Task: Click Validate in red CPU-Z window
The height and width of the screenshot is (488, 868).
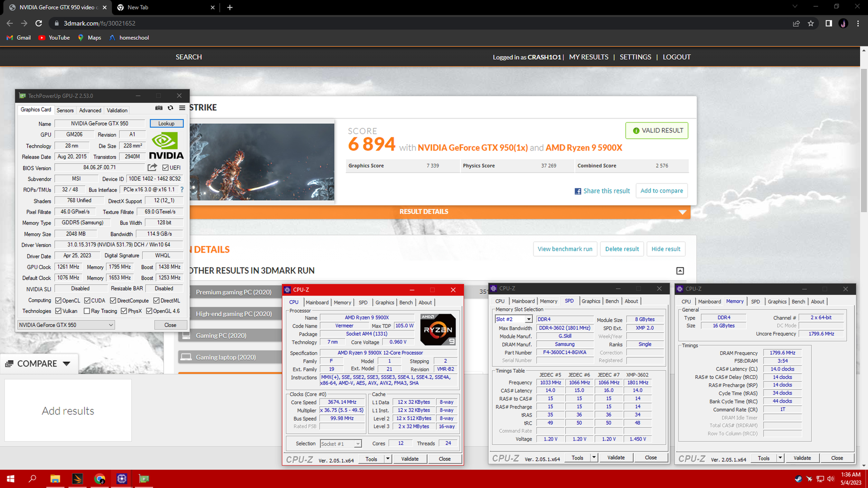Action: tap(410, 459)
